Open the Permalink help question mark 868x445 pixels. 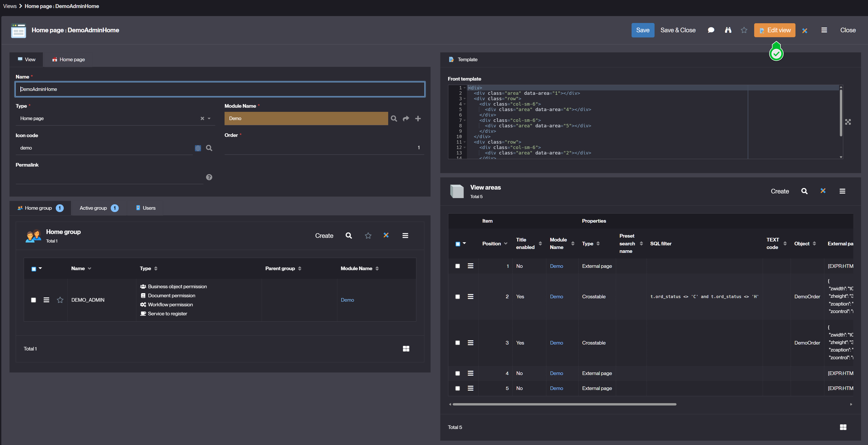[x=209, y=177]
